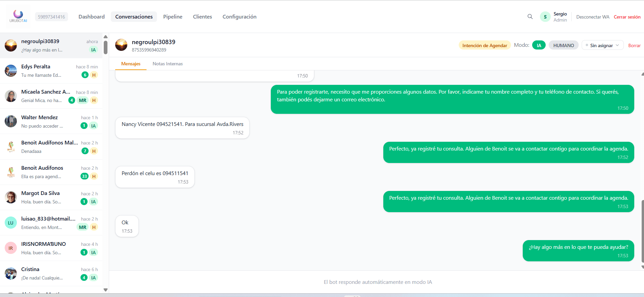644x297 pixels.
Task: Click message 'Nancy Vicente 094521541. Para sucursal Avda.Rivers'
Action: 182,128
